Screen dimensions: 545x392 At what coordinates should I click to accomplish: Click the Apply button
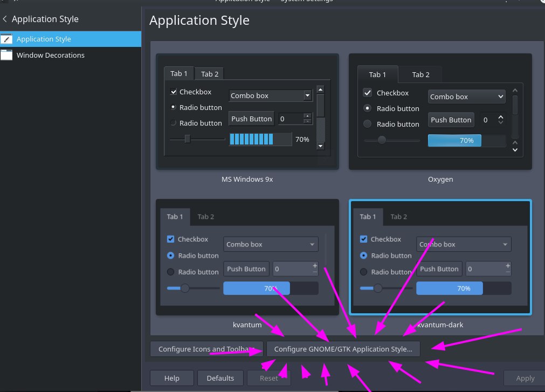pyautogui.click(x=525, y=378)
